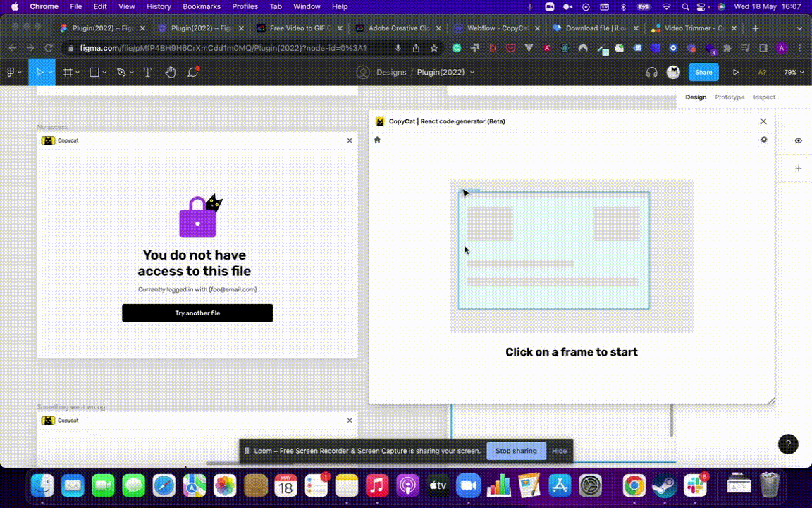Viewport: 812px width, 508px height.
Task: Grab the plugin window corner handle
Action: [772, 400]
